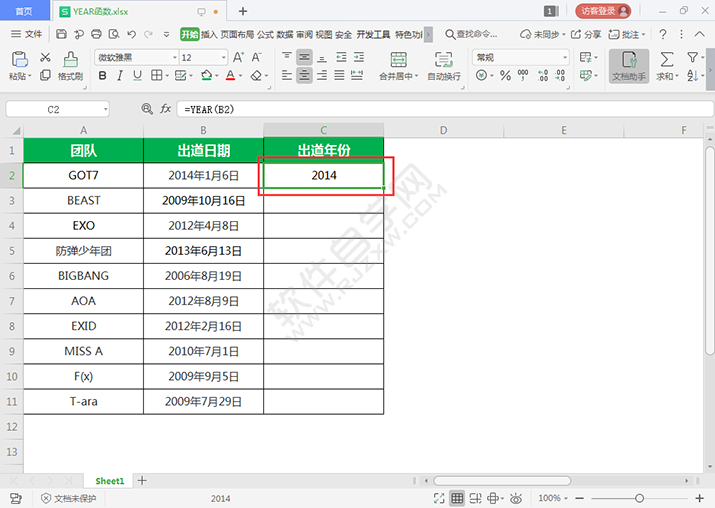Viewport: 715px width, 508px height.
Task: Undo the last action
Action: 132,34
